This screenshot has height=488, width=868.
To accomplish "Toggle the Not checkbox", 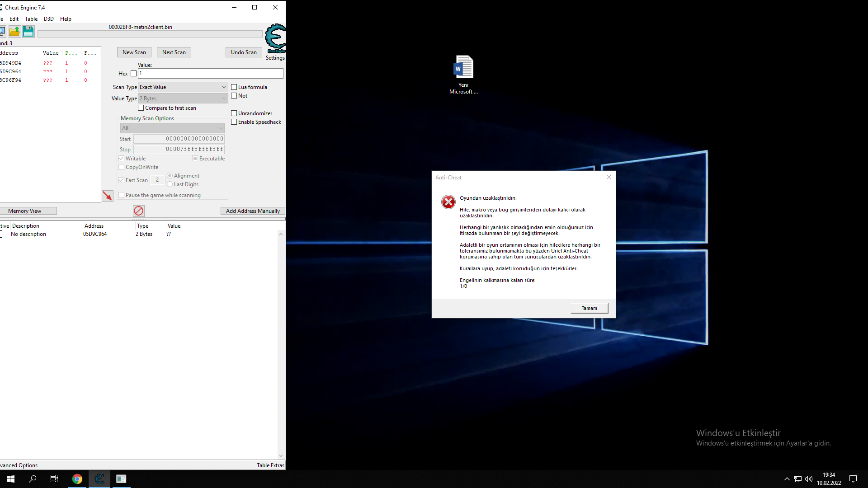I will [234, 96].
